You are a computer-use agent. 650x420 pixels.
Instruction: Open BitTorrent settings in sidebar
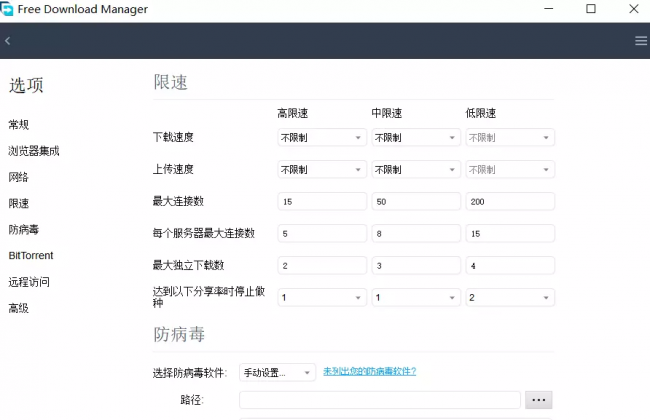click(31, 255)
